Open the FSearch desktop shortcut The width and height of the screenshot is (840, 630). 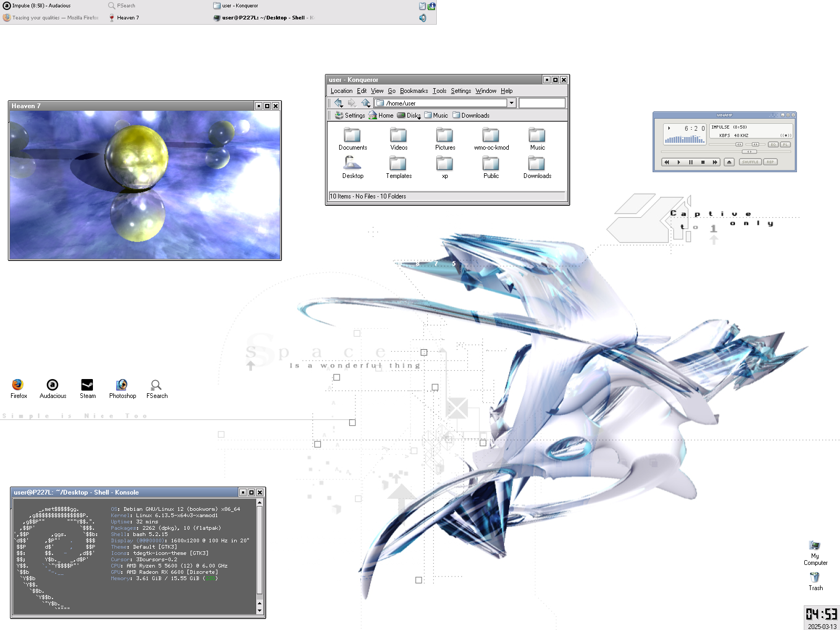pyautogui.click(x=156, y=385)
